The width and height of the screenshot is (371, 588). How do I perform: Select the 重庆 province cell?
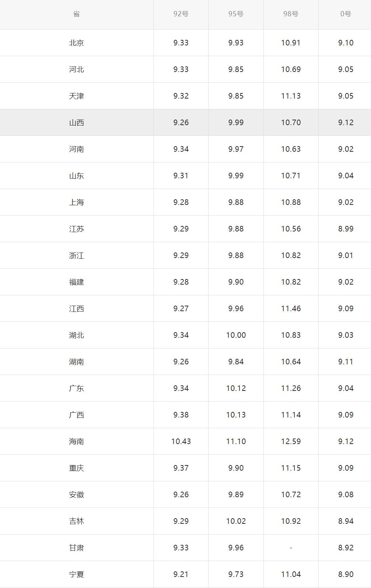[x=76, y=468]
